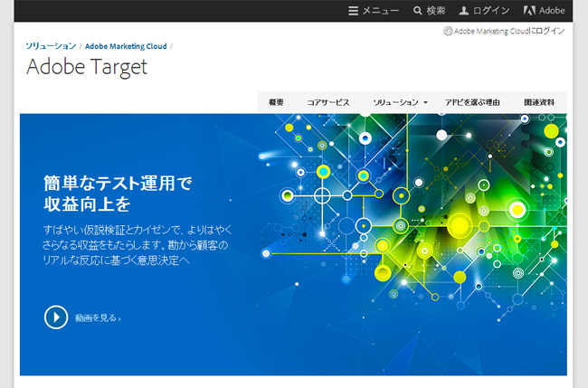
Task: Click the headline line 収益向上を
Action: (87, 204)
